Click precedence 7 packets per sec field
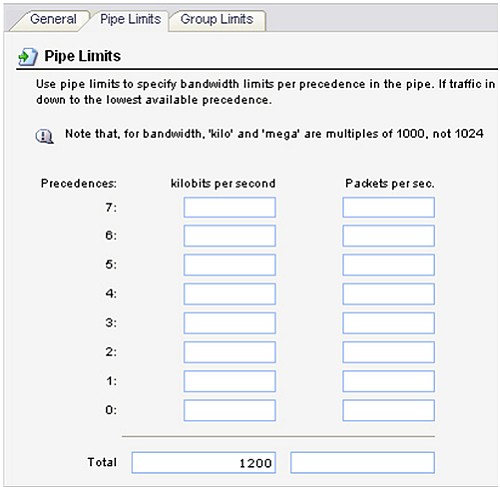 point(389,207)
